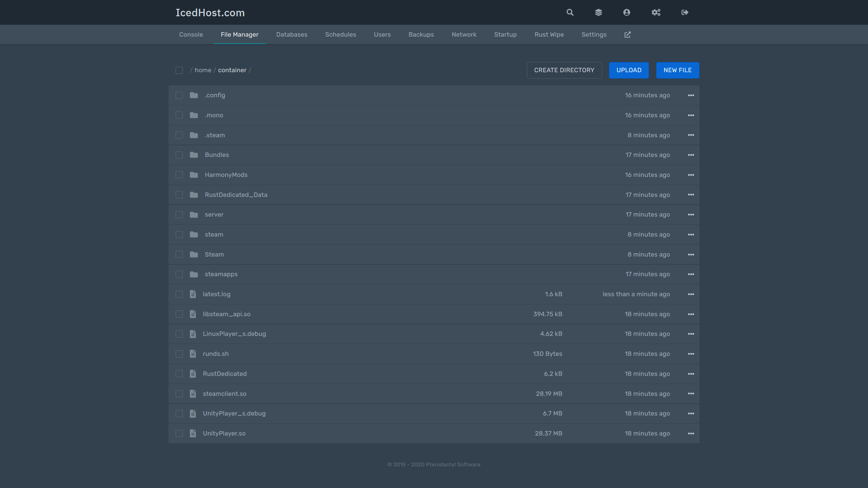Toggle checkbox for latest.log file

coord(179,294)
